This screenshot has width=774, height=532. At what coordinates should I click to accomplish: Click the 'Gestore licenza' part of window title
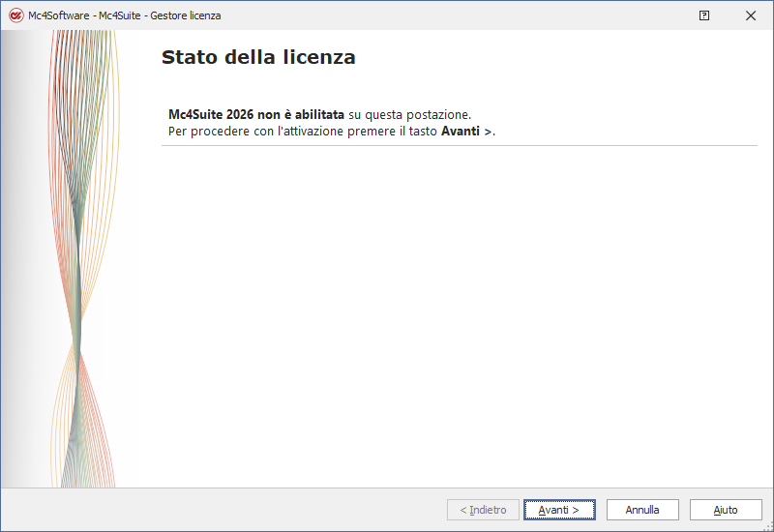[x=186, y=15]
